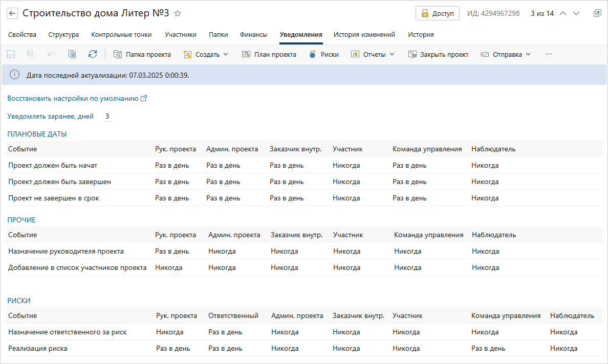
Task: Click the copy documents icon
Action: click(x=72, y=54)
